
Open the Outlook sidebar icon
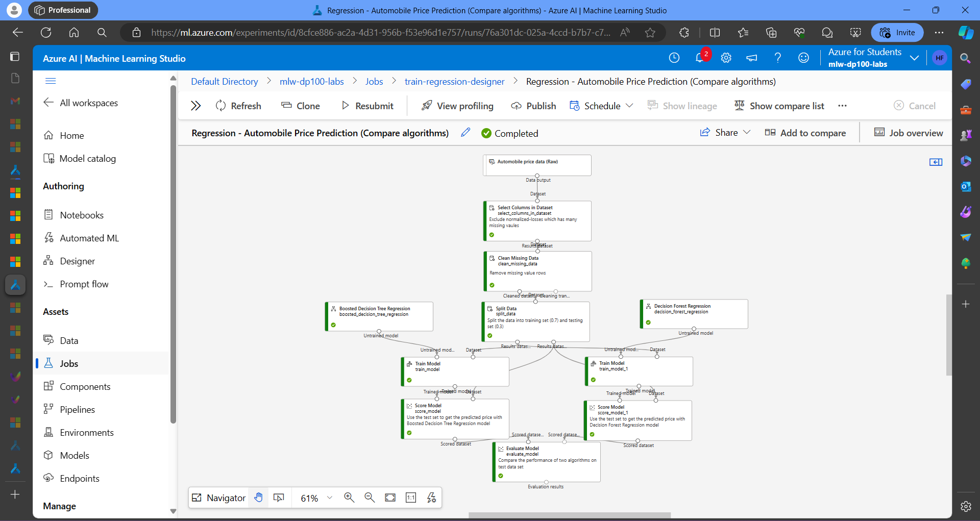click(x=966, y=187)
